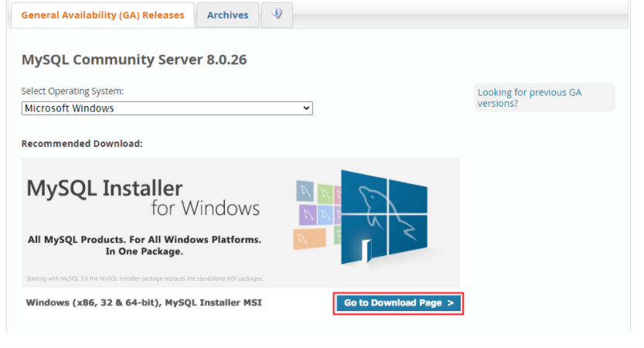The image size is (644, 348).
Task: Switch to the Archives tab
Action: click(x=227, y=15)
